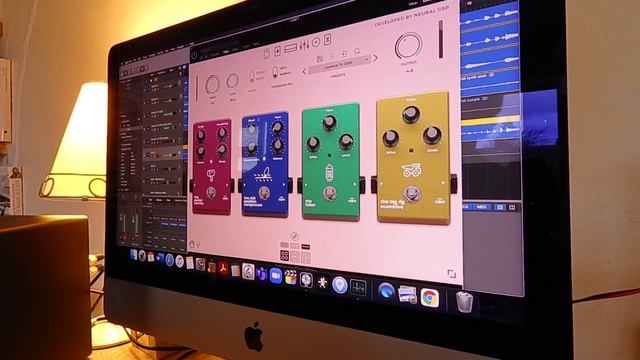Select the dark four-dot grid square at bottom

(284, 256)
